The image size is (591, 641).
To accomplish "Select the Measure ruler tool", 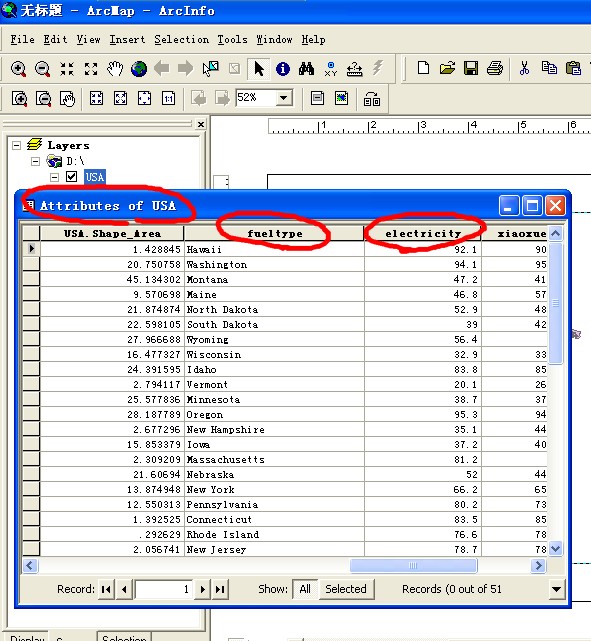I will [x=354, y=69].
